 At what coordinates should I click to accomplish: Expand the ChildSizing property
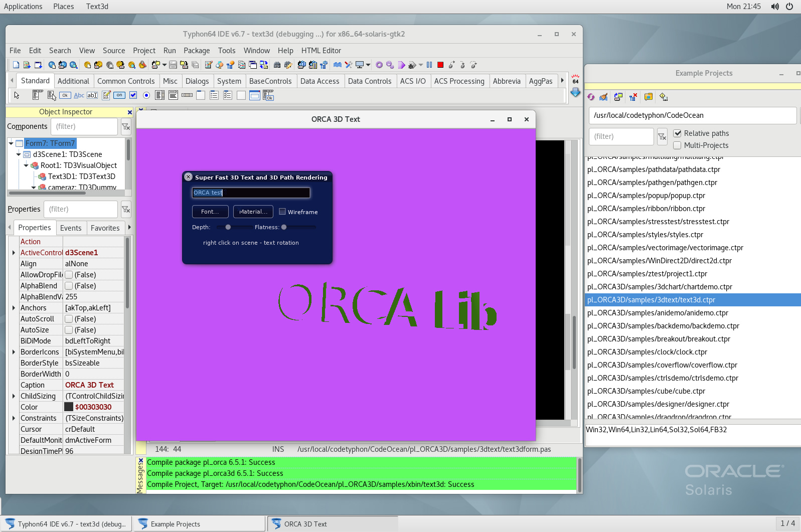tap(14, 396)
